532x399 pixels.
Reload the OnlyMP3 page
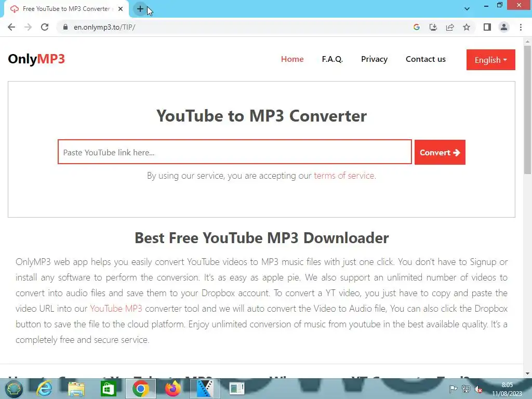click(45, 27)
